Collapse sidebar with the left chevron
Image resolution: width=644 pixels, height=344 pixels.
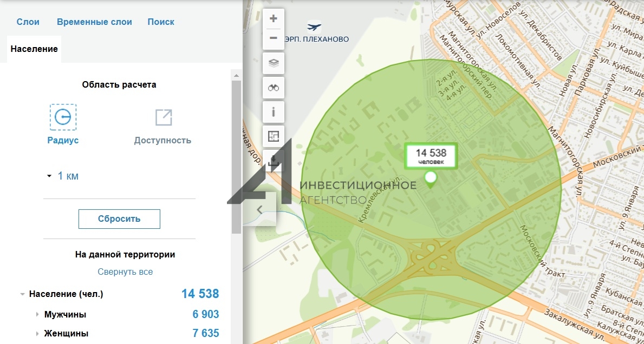[259, 210]
